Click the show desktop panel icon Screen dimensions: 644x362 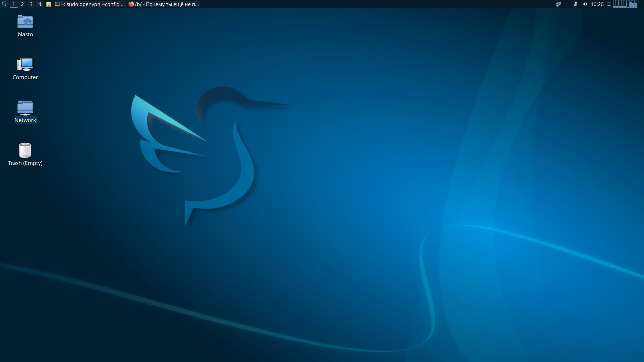[x=609, y=4]
